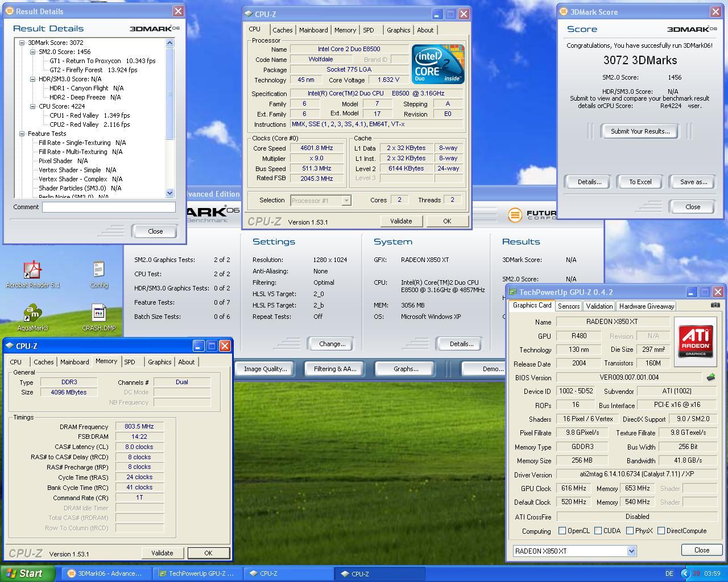The image size is (728, 582).
Task: Click Validate in the top CPU-Z window
Action: [401, 221]
